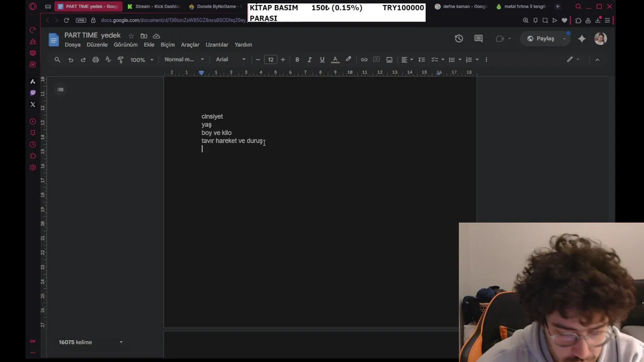644x362 pixels.
Task: Insert a link using chain icon
Action: (364, 59)
